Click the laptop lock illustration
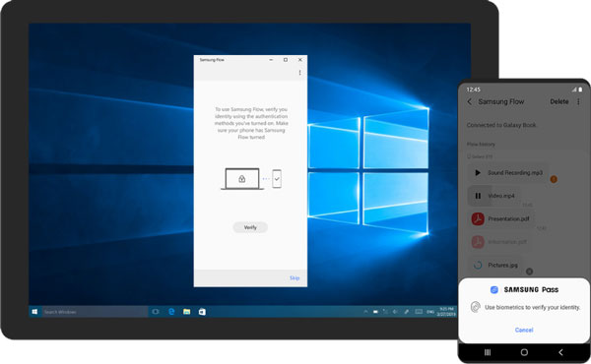This screenshot has width=591, height=364. pyautogui.click(x=242, y=179)
